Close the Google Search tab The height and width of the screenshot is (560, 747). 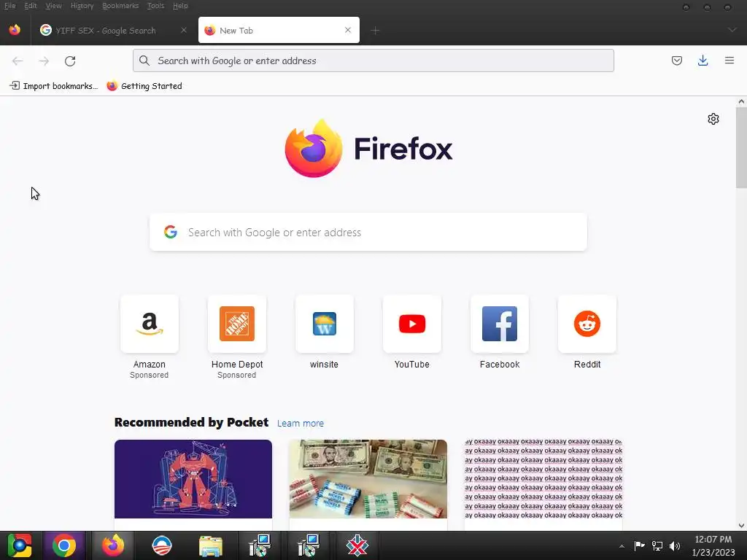[x=184, y=30]
